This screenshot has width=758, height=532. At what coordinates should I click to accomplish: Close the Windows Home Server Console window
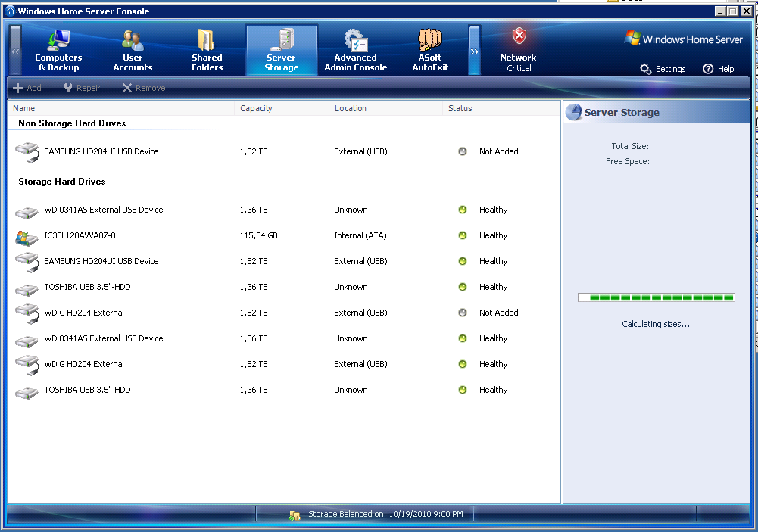pyautogui.click(x=747, y=11)
